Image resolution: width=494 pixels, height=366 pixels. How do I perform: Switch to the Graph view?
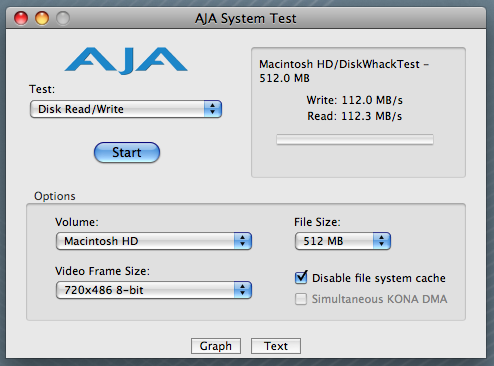click(x=216, y=346)
